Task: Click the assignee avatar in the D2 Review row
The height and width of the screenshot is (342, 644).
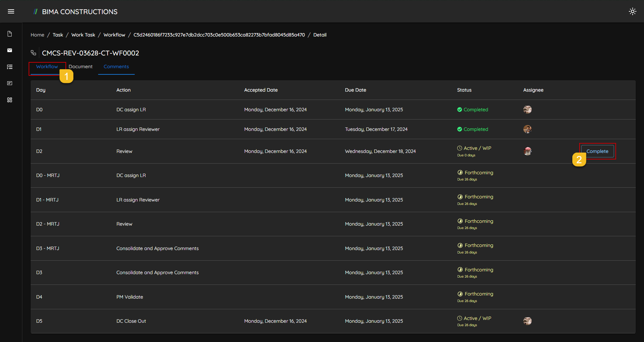Action: click(x=527, y=151)
